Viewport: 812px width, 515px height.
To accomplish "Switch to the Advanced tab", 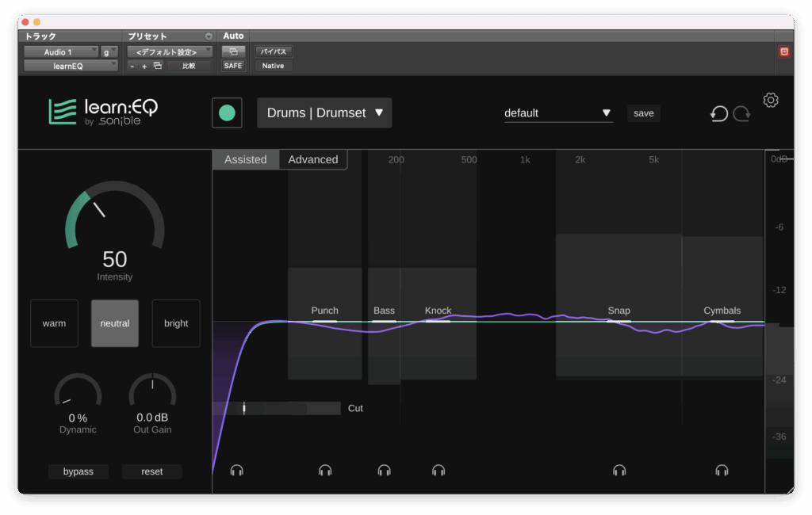I will 312,159.
